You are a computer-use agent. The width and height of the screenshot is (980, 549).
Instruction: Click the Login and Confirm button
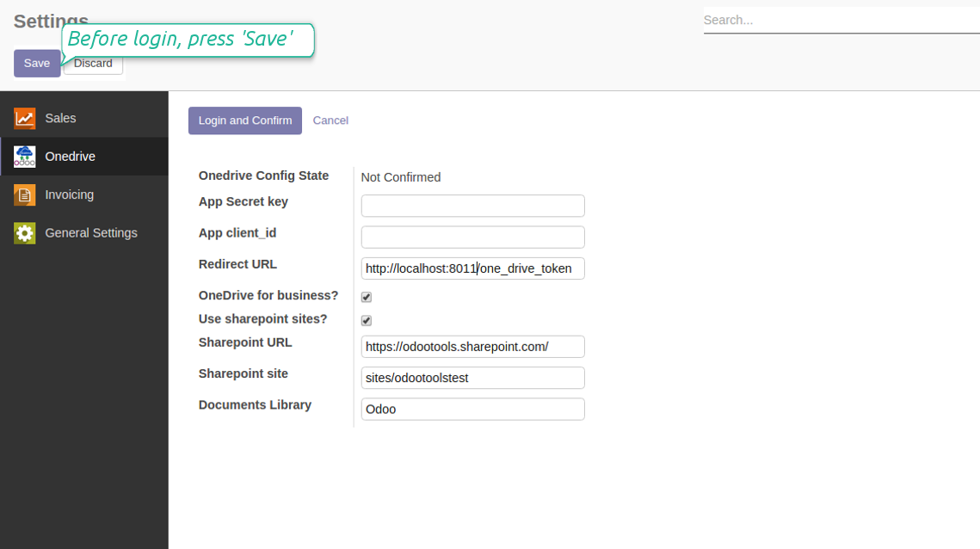(245, 120)
